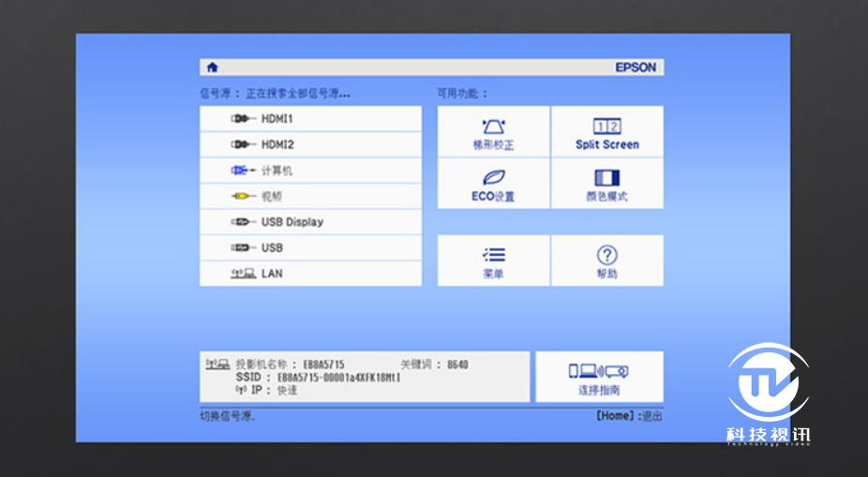This screenshot has height=477, width=868.
Task: Select the HDMI2 signal source
Action: coord(310,144)
